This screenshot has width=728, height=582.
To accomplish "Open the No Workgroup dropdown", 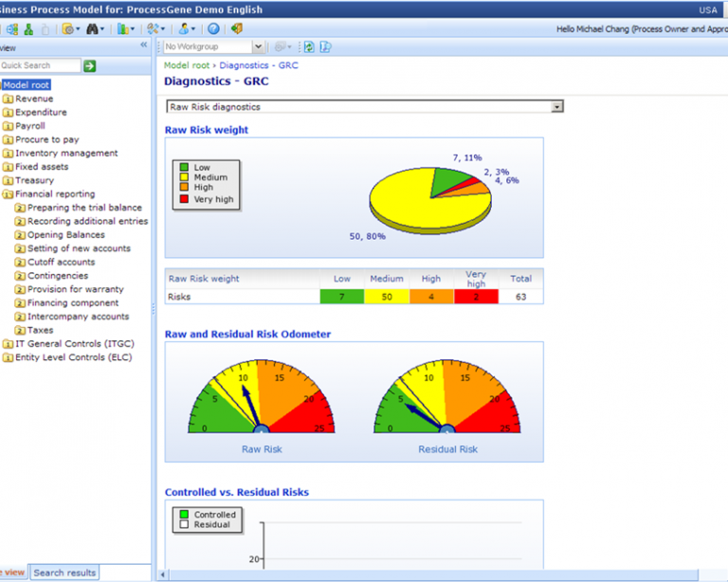I will click(258, 46).
